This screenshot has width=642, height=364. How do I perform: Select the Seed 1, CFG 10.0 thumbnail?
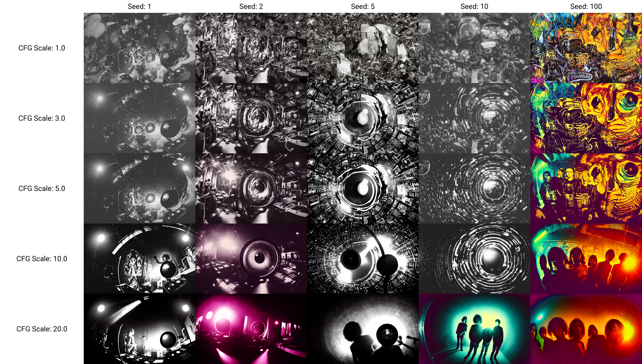point(139,259)
